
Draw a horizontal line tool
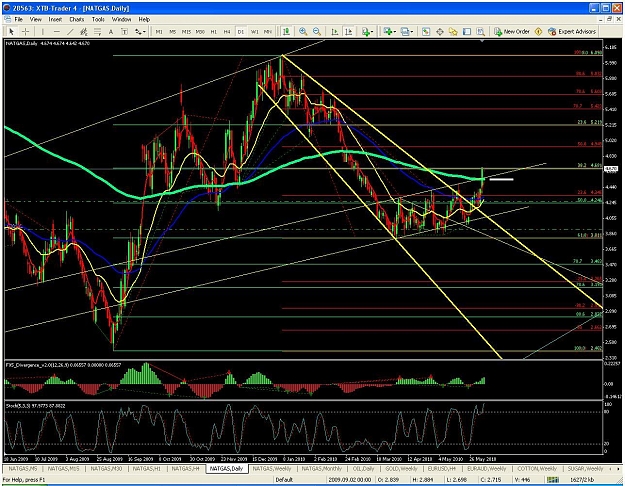57,31
